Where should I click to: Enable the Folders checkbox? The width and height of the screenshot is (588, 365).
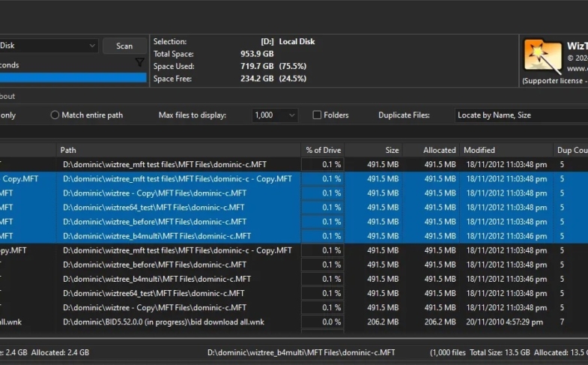(x=317, y=115)
